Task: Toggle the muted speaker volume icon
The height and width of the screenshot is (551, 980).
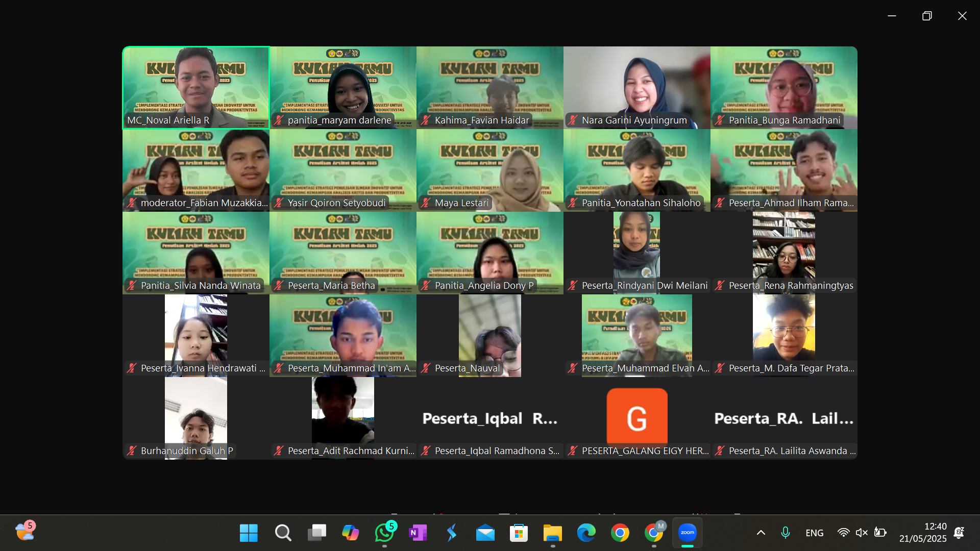Action: [x=862, y=533]
